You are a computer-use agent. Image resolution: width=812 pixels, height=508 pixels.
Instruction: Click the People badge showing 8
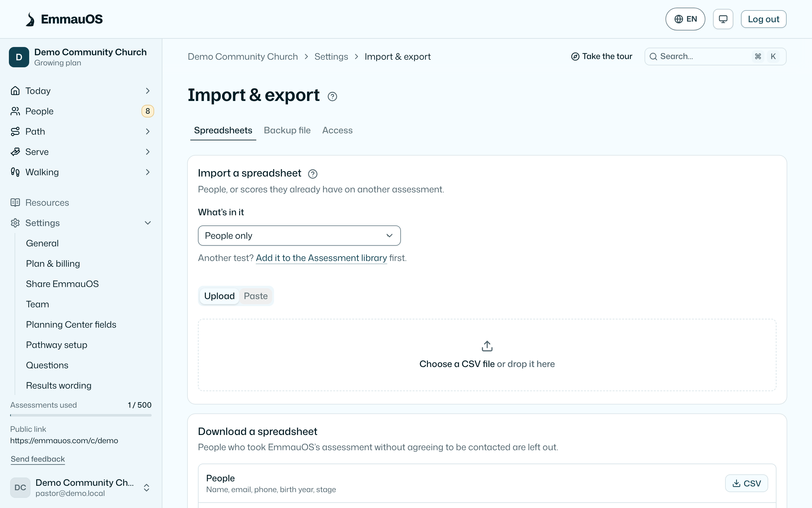(147, 111)
